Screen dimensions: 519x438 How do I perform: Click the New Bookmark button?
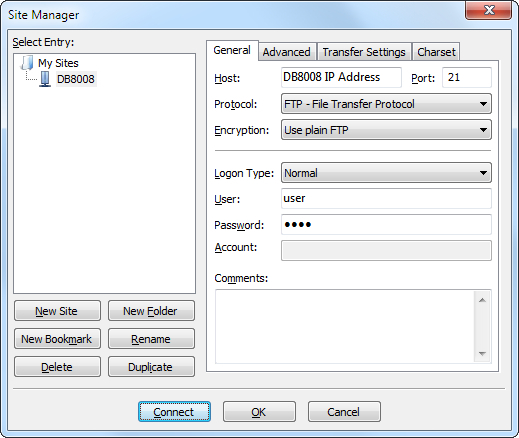[x=57, y=339]
